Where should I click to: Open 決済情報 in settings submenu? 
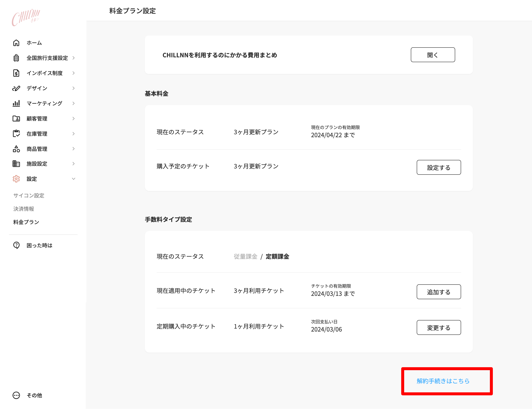pos(24,209)
